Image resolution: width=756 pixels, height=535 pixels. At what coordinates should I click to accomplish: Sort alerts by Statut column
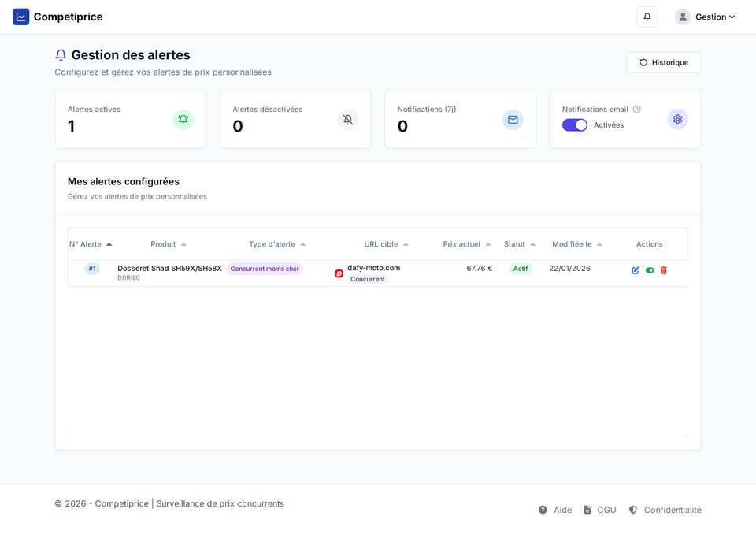(517, 243)
